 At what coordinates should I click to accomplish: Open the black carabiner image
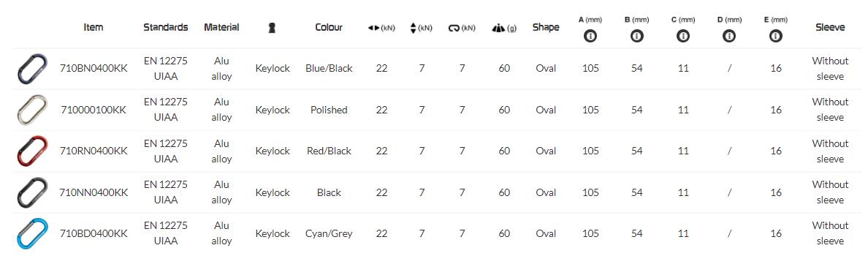[32, 192]
